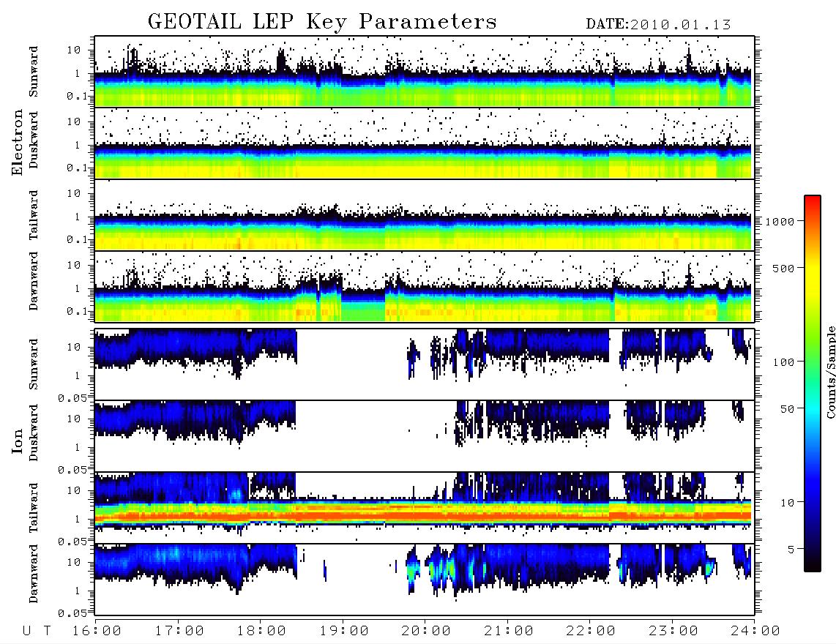Click the "50" colorbar tick value

coord(787,409)
